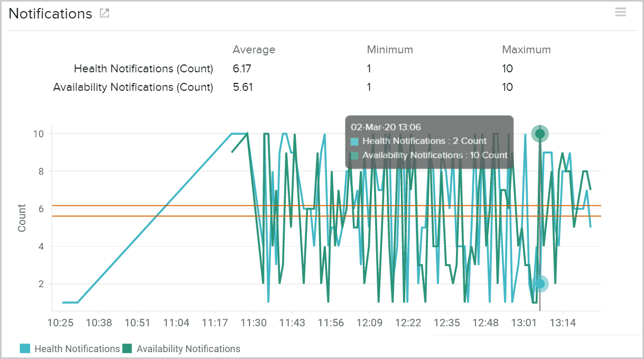This screenshot has width=644, height=359.
Task: Click the Availability Notifications (Count) row label
Action: point(133,87)
